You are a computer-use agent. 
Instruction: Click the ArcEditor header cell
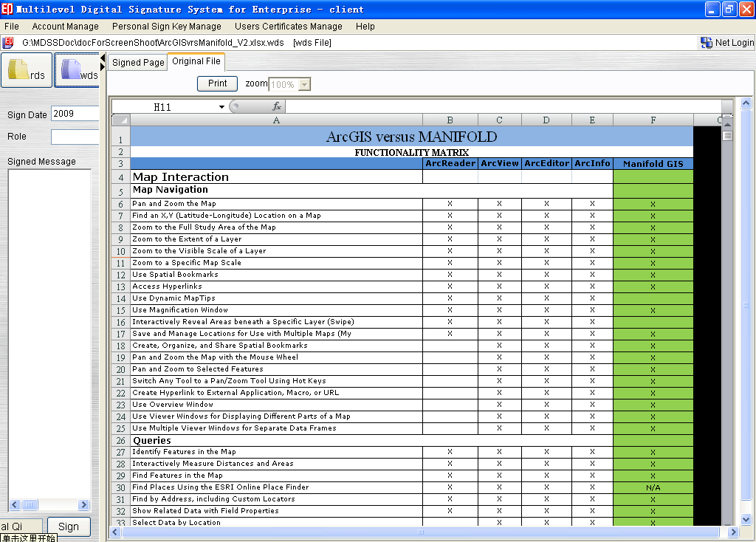pyautogui.click(x=547, y=163)
